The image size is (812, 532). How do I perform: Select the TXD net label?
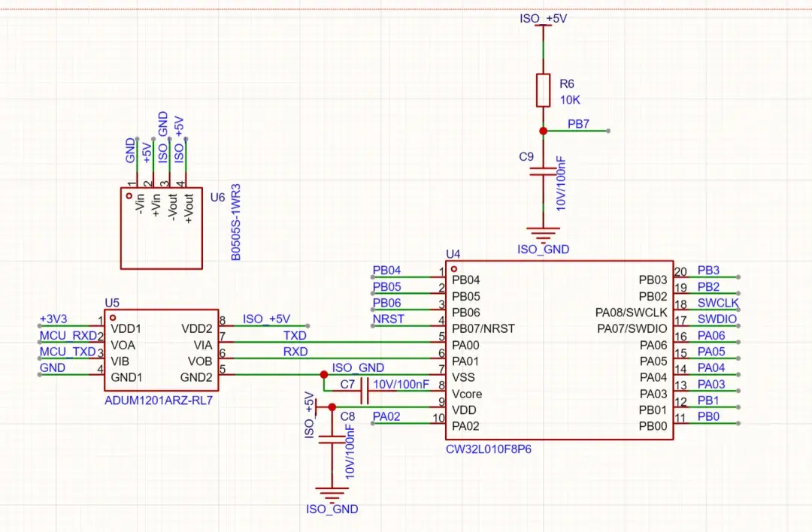coord(295,335)
